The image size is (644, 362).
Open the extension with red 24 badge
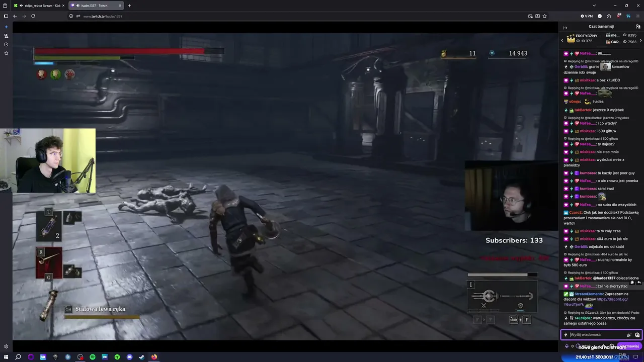pos(618,16)
